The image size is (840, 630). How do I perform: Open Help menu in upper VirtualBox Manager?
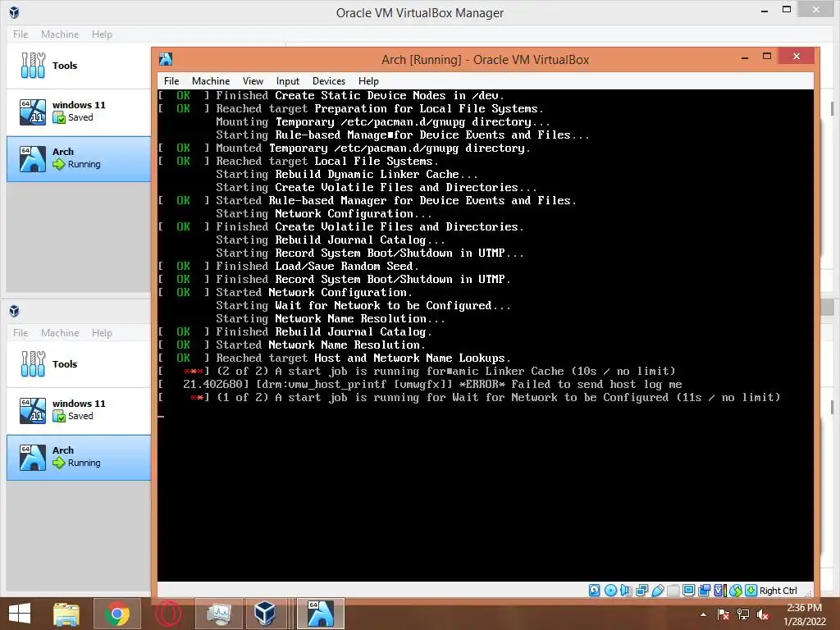102,34
